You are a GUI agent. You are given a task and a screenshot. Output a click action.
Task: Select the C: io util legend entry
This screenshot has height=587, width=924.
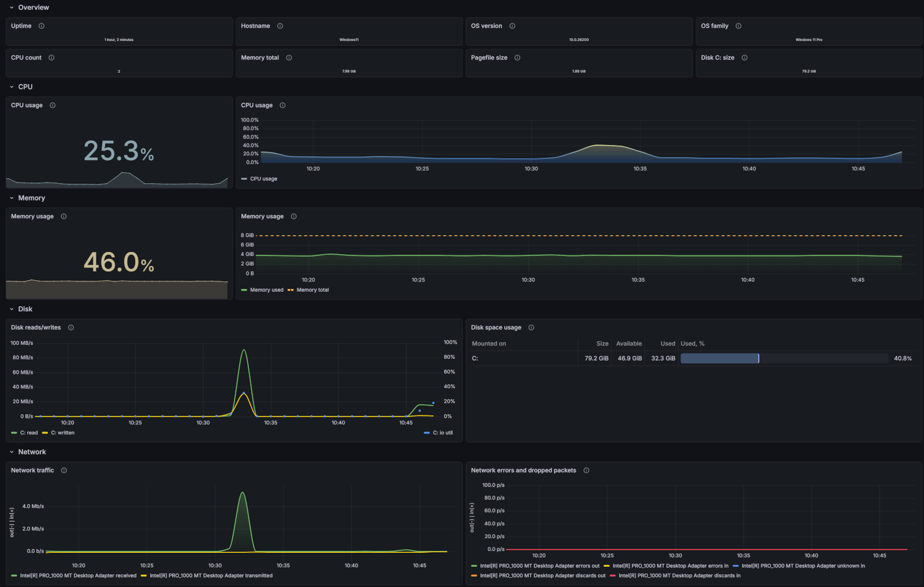[442, 433]
